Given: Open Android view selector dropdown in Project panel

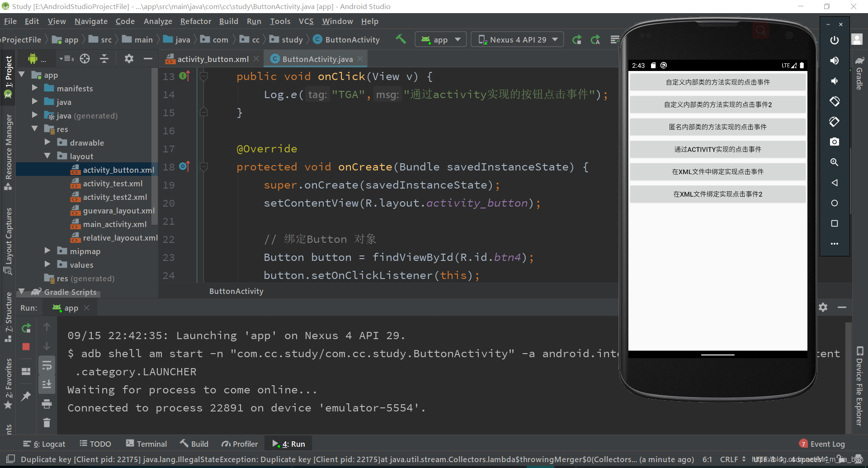Looking at the screenshot, I should pos(66,59).
